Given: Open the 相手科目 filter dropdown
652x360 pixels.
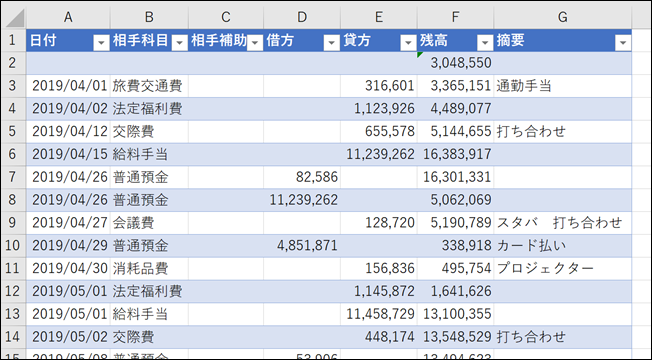Looking at the screenshot, I should tap(179, 42).
